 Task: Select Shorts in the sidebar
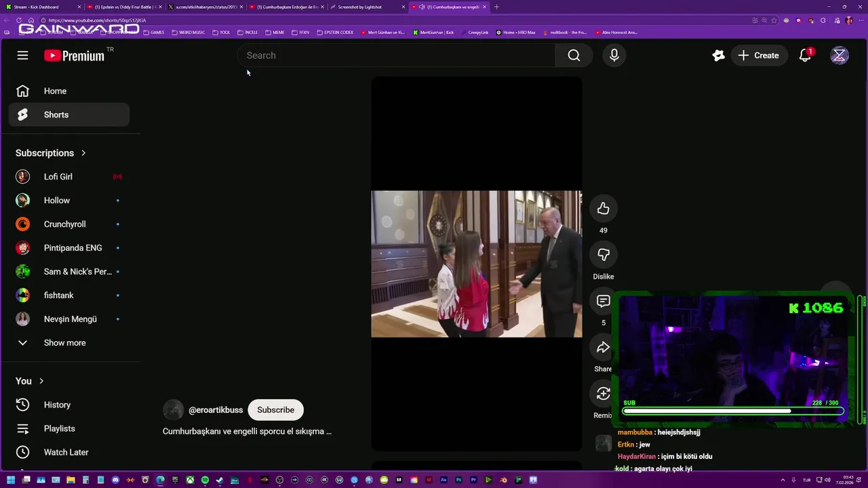click(68, 115)
